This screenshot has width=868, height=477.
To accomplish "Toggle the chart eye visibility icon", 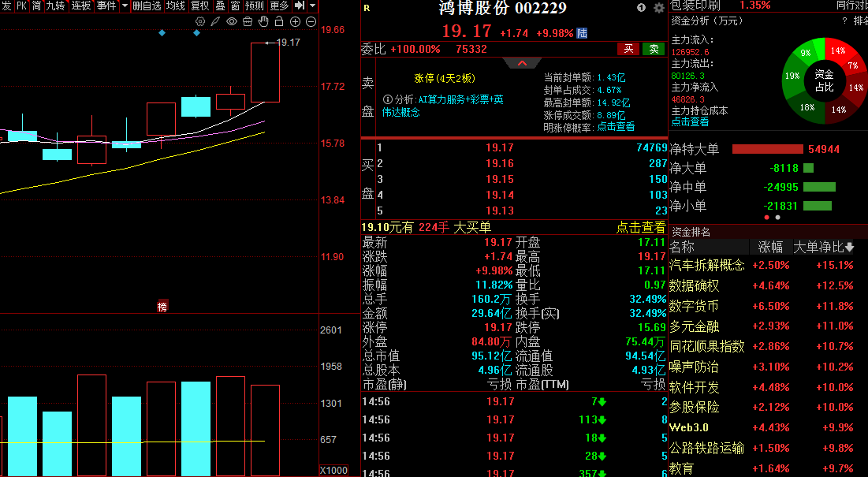I will tap(232, 21).
